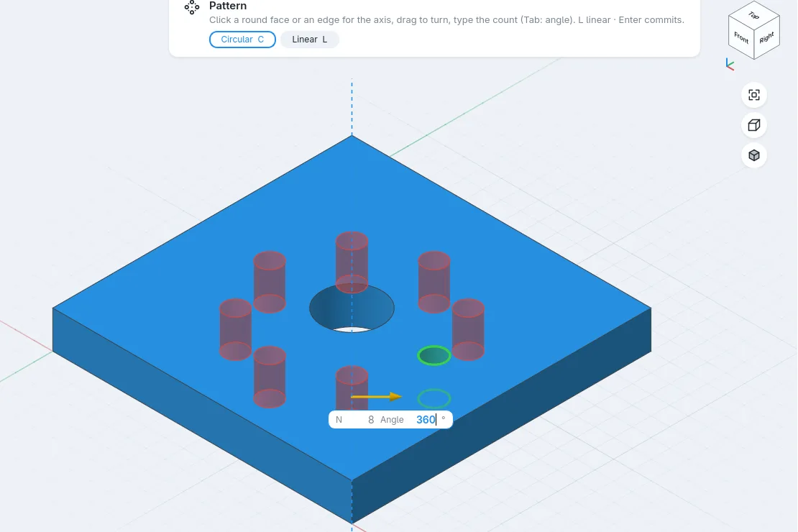Click the Pattern tool icon
The image size is (798, 532).
[192, 7]
